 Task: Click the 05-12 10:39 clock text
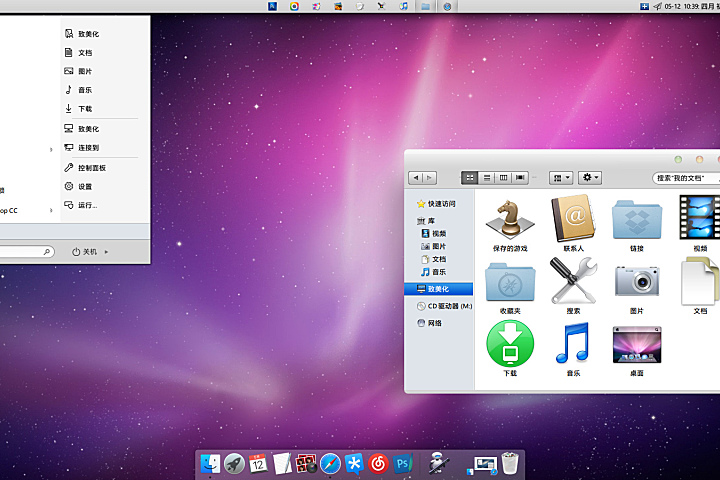[x=681, y=6]
